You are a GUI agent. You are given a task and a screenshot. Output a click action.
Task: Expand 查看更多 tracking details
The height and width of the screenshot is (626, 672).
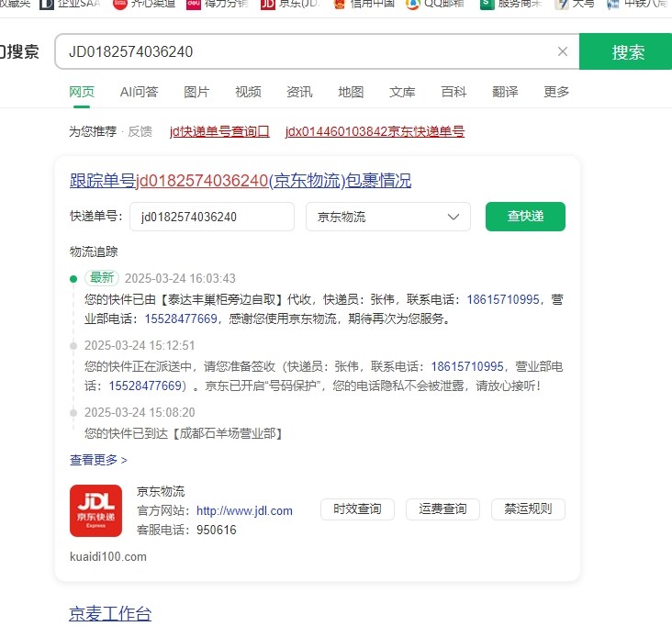click(98, 460)
